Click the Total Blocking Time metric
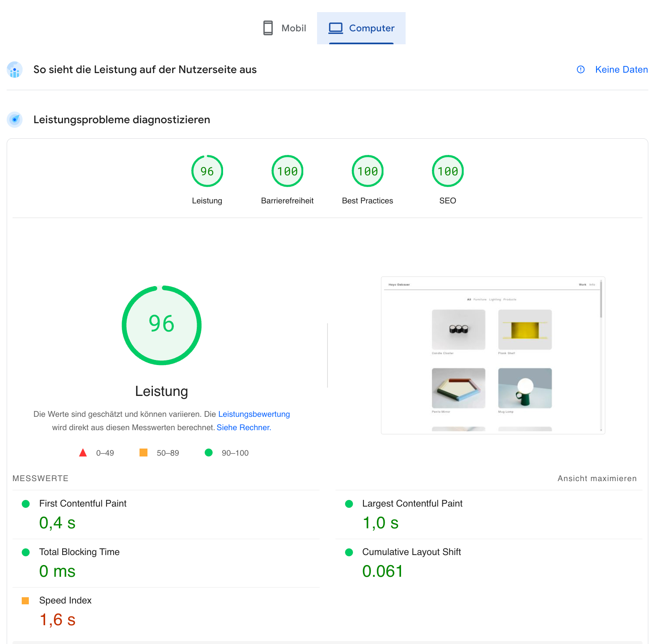This screenshot has width=655, height=644. coord(79,552)
